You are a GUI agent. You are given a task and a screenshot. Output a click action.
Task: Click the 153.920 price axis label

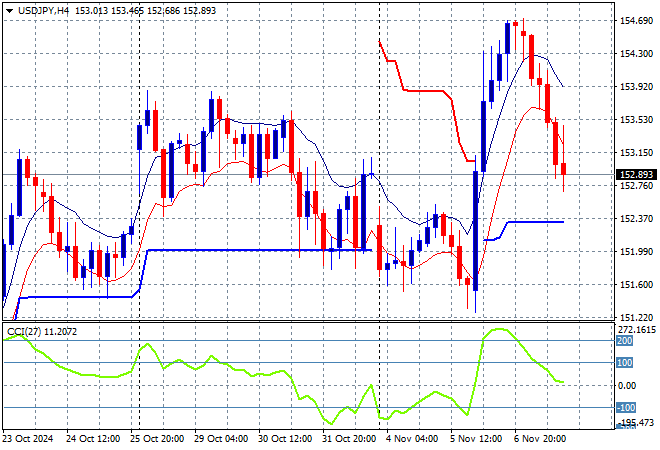636,86
